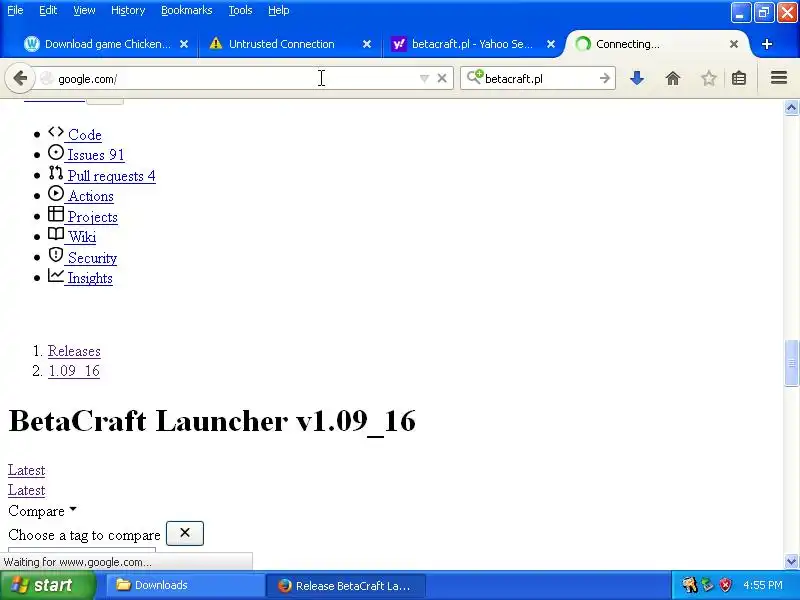Open the Projects link
Image resolution: width=800 pixels, height=600 pixels.
click(x=93, y=217)
